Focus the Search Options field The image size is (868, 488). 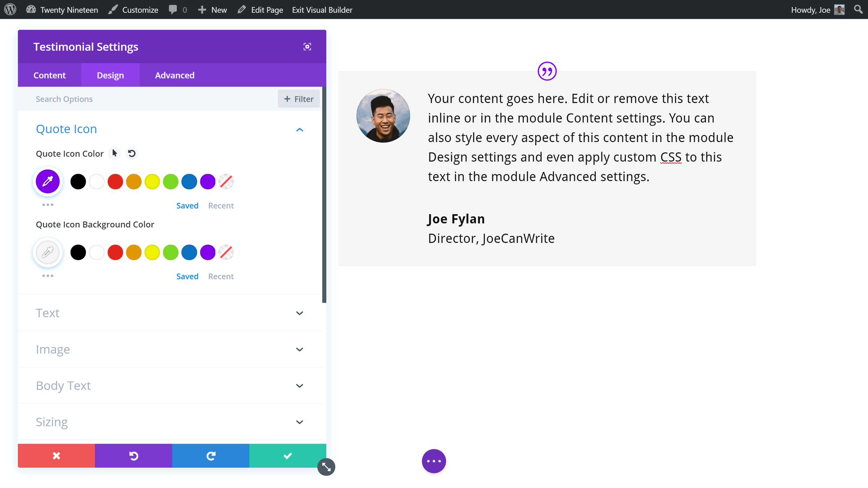(148, 99)
